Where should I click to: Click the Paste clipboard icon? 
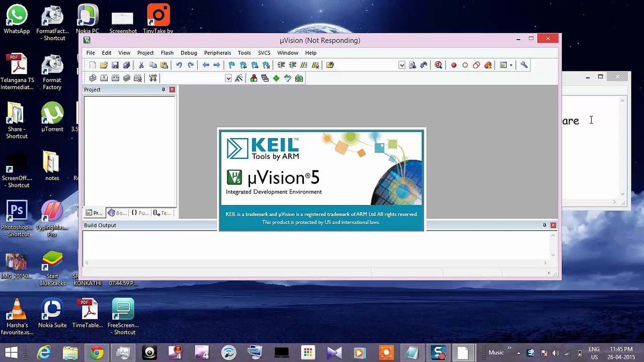pos(164,65)
